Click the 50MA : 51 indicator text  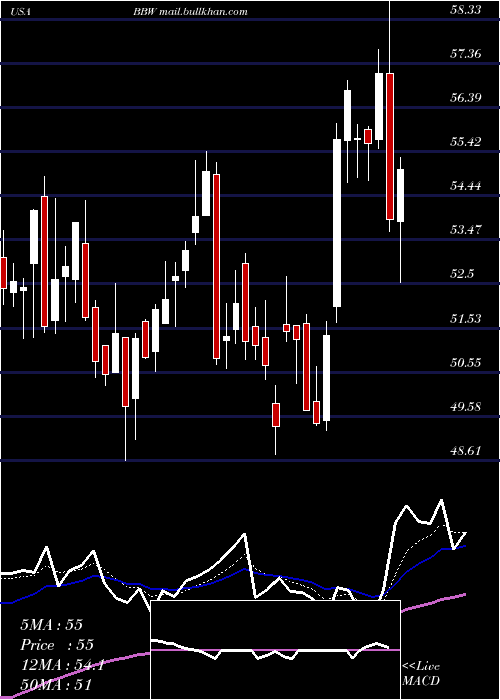point(56,685)
